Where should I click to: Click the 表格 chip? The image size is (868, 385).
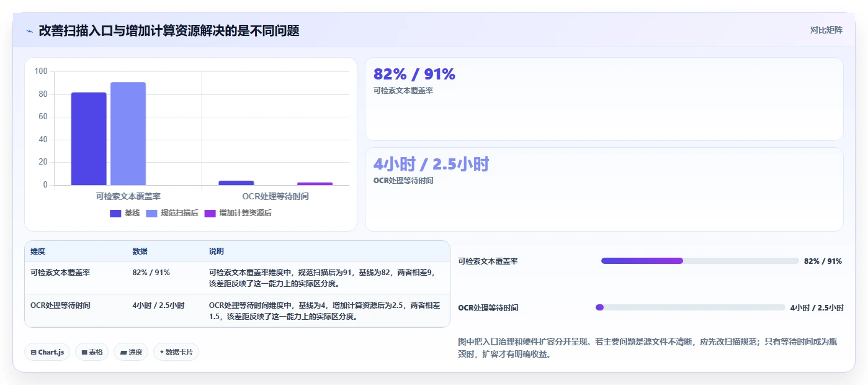(x=92, y=352)
